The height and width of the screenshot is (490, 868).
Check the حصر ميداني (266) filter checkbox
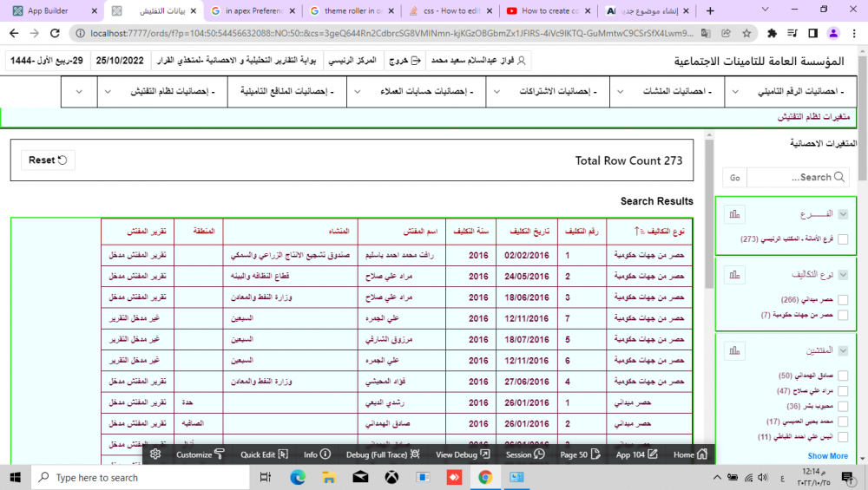pos(843,300)
